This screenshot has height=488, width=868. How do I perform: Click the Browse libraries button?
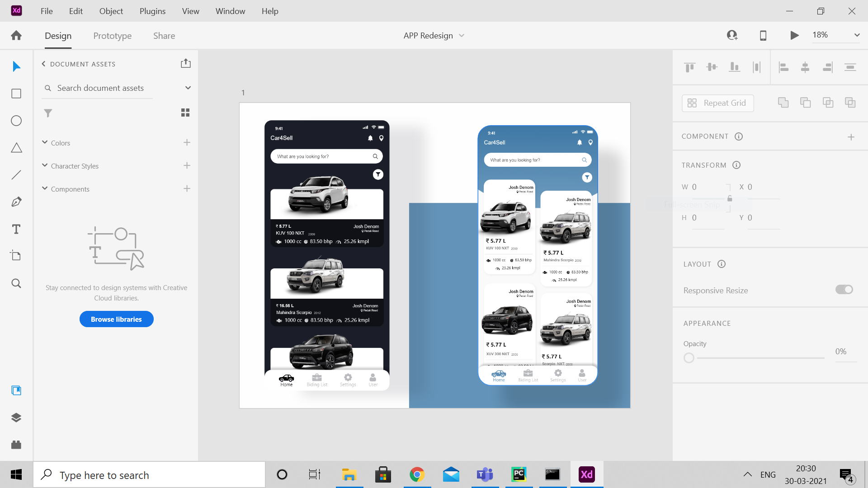(x=116, y=319)
